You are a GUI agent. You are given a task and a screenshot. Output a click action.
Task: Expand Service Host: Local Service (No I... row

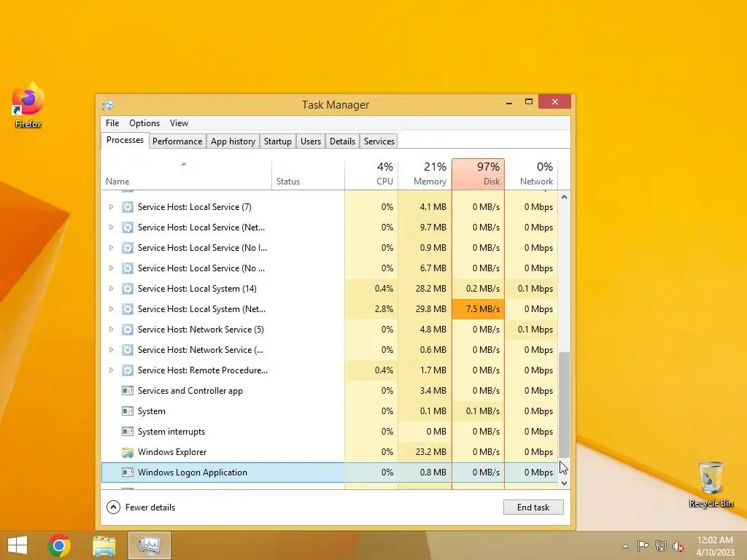click(x=111, y=248)
